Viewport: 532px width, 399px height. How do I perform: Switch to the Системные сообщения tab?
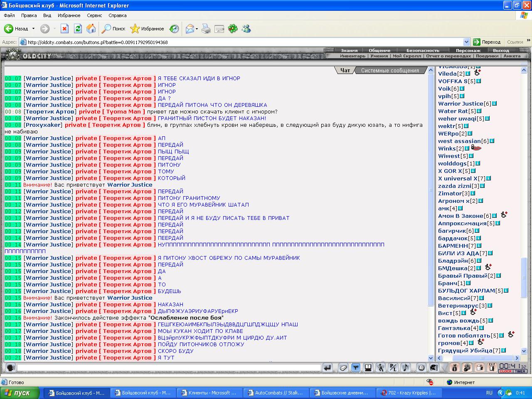click(x=390, y=70)
